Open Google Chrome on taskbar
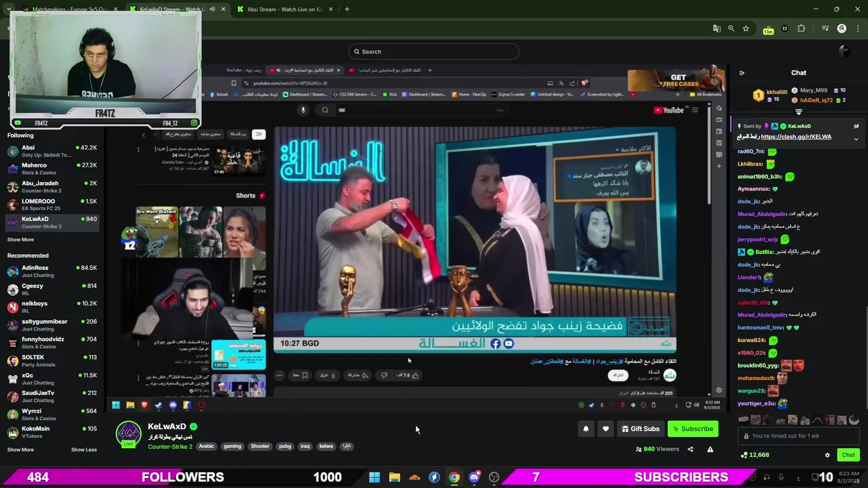 click(454, 477)
